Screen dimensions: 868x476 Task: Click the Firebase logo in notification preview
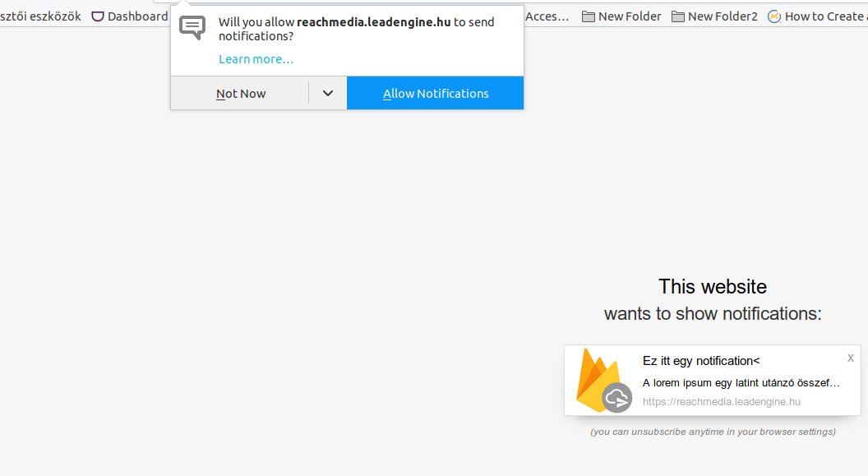(x=598, y=379)
